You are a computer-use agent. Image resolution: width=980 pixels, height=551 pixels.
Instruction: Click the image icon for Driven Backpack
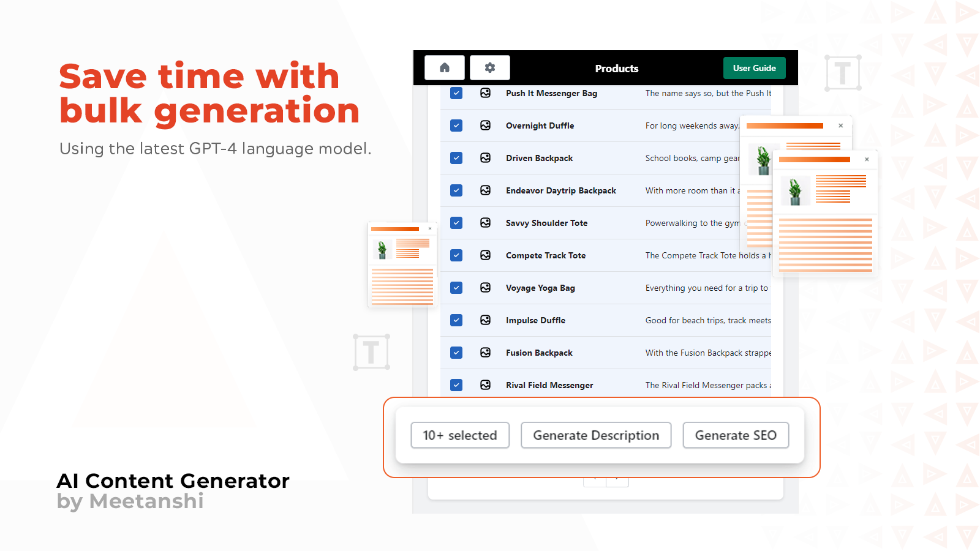click(486, 158)
